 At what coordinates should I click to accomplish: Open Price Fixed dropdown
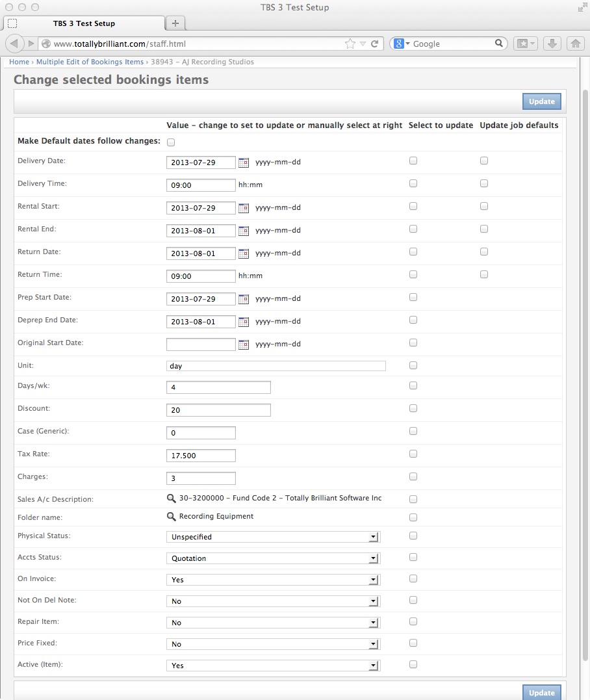pos(273,644)
